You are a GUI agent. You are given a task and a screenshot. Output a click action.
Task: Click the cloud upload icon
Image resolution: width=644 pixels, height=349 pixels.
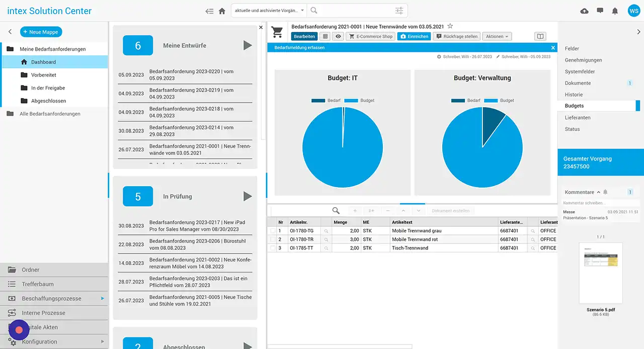click(584, 11)
